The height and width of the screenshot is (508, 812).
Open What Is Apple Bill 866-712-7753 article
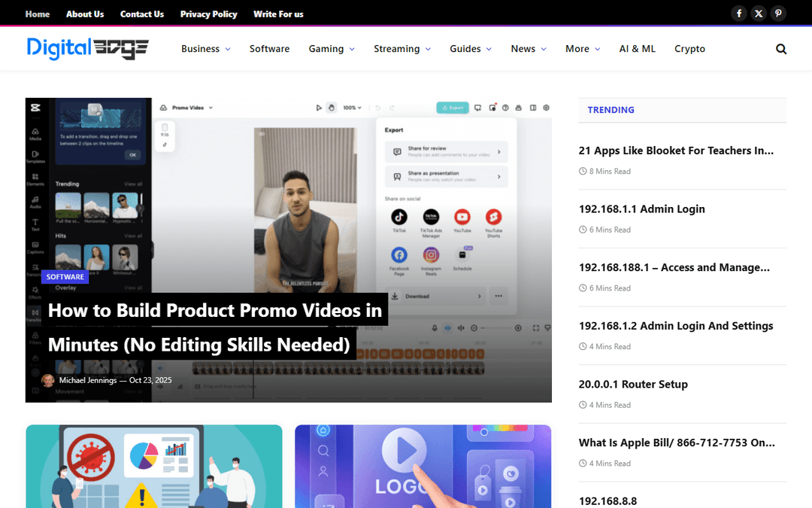tap(677, 443)
